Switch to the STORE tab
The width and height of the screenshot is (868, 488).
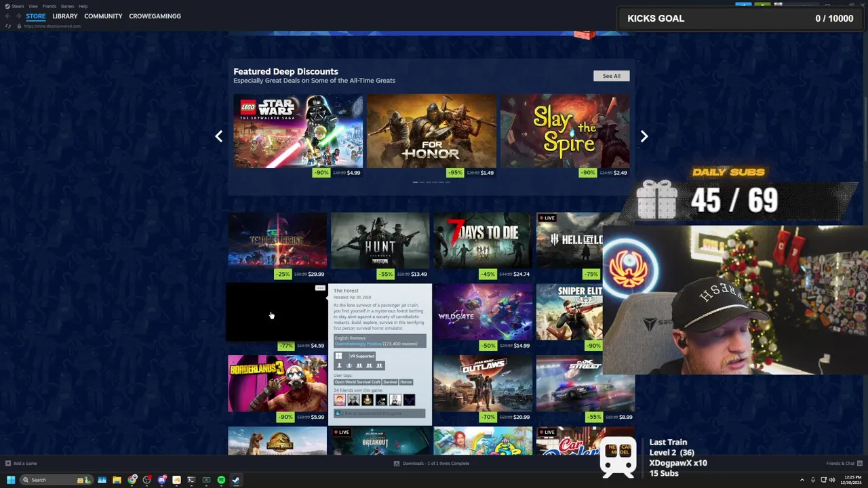pos(36,16)
